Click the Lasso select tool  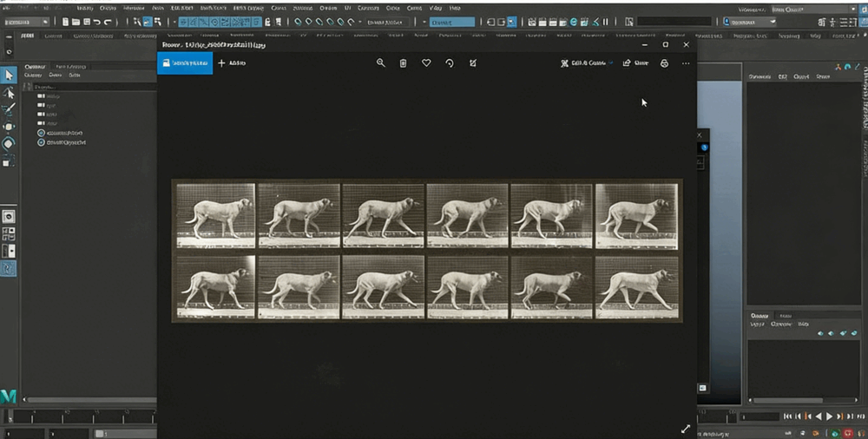tap(9, 93)
